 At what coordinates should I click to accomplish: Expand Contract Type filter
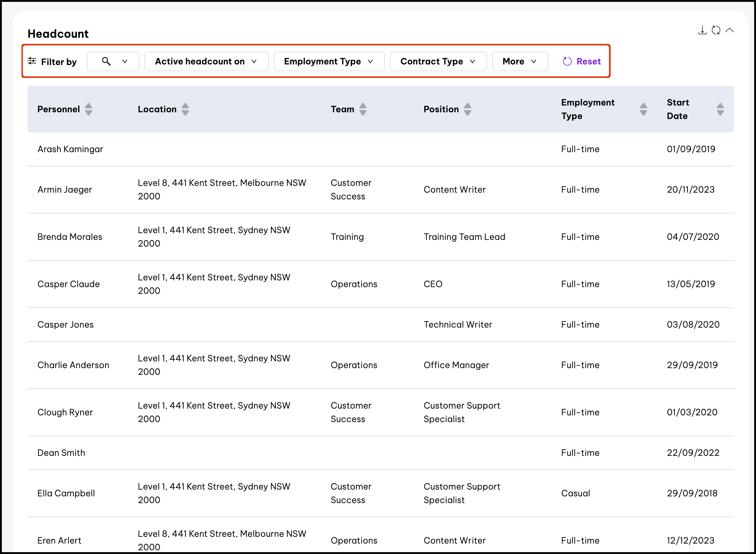tap(438, 61)
